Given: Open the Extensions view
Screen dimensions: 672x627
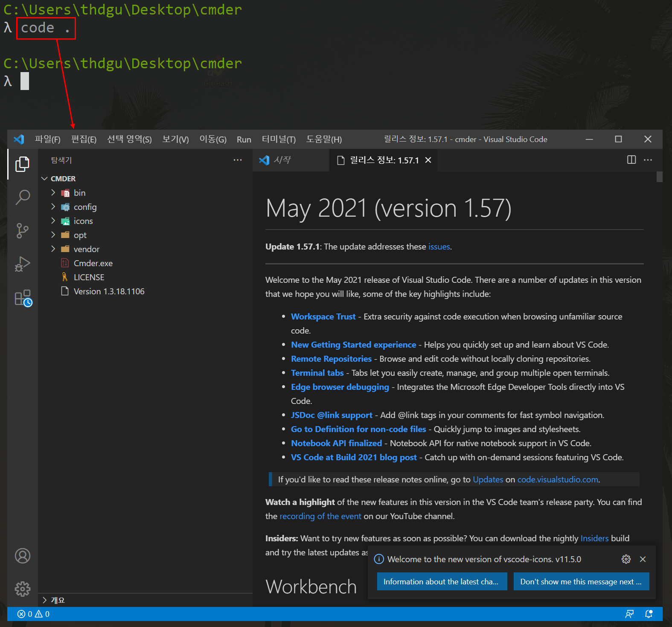Looking at the screenshot, I should (x=23, y=298).
